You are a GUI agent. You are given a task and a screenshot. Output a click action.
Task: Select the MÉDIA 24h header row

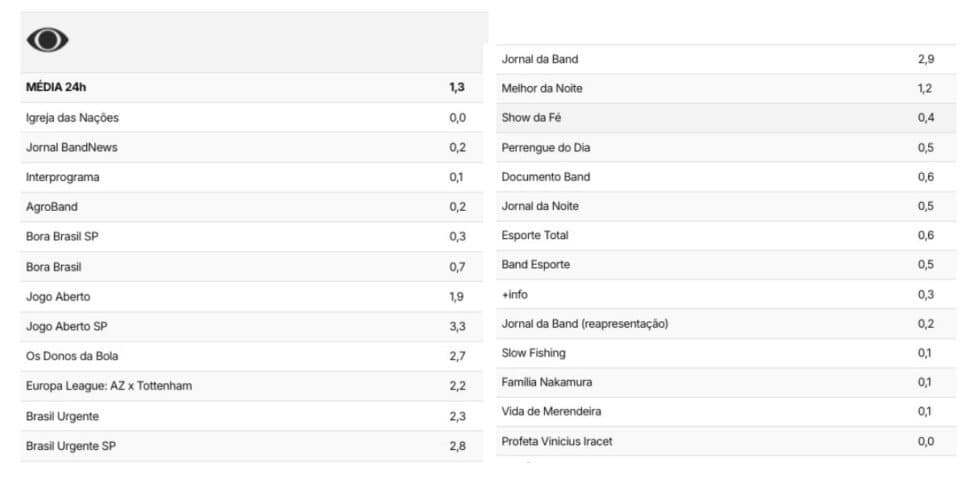click(252, 87)
